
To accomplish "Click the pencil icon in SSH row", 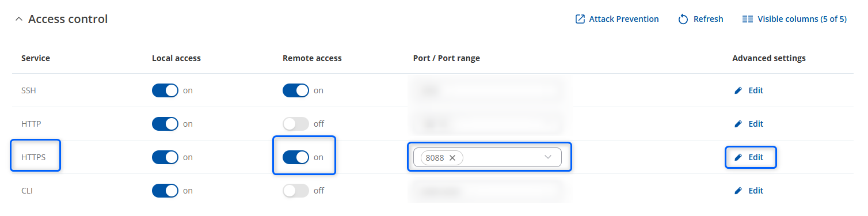I will [x=738, y=90].
